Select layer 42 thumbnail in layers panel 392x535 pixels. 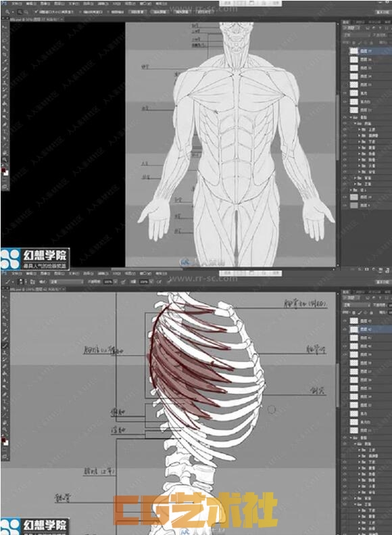click(x=354, y=329)
